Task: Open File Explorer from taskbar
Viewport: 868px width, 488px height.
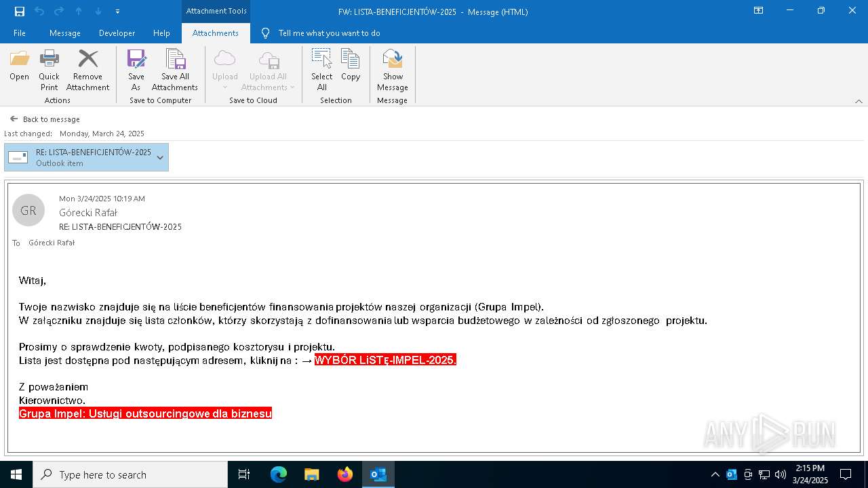Action: (312, 474)
